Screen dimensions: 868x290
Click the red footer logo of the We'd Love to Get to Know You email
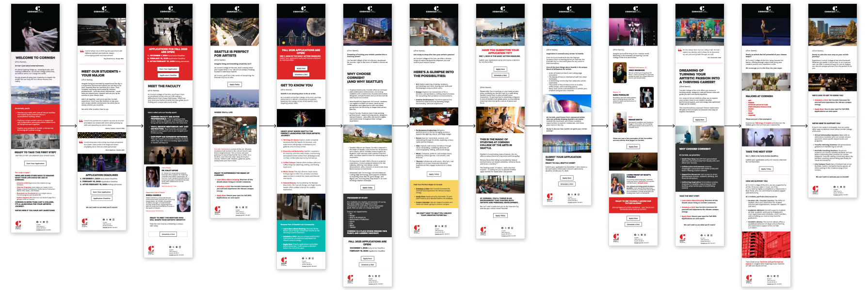(815, 189)
